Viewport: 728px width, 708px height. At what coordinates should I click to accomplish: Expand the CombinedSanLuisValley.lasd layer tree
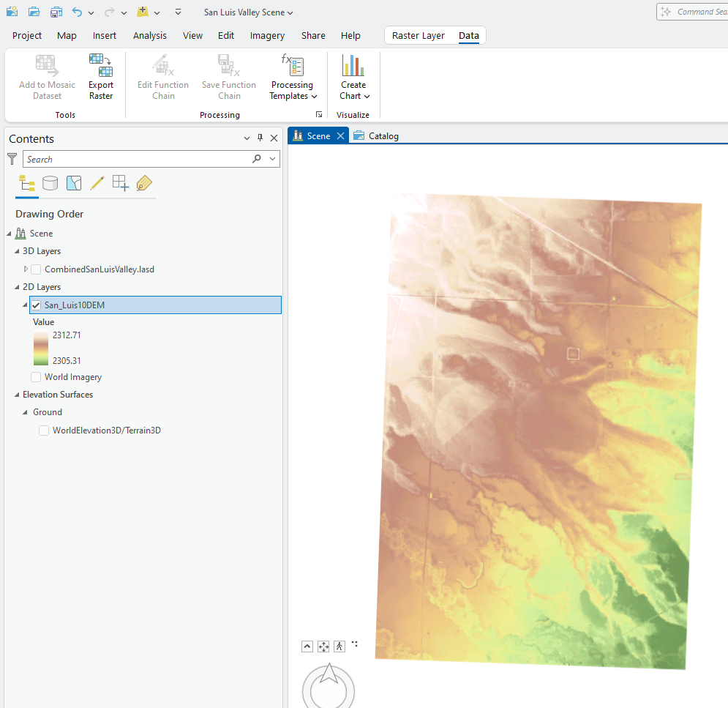(x=26, y=269)
